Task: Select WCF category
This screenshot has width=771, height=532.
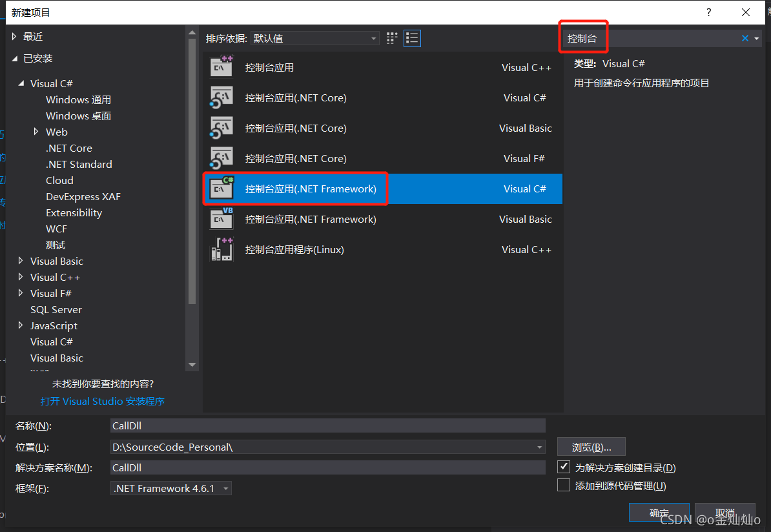Action: tap(56, 229)
